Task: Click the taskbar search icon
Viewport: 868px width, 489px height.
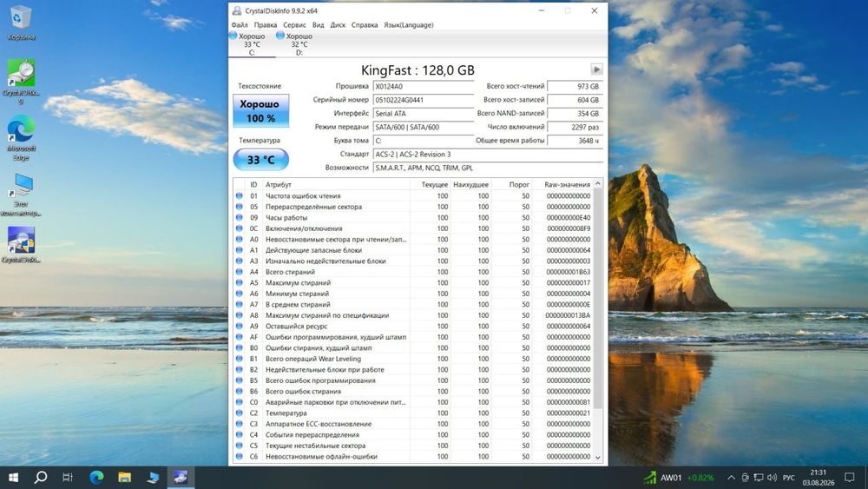Action: point(41,478)
